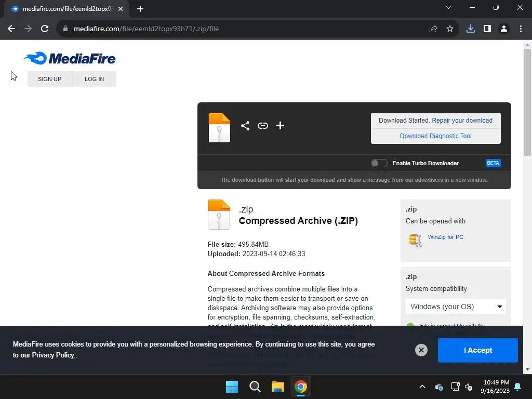
Task: Click the OneDrive tray icon
Action: pyautogui.click(x=438, y=387)
